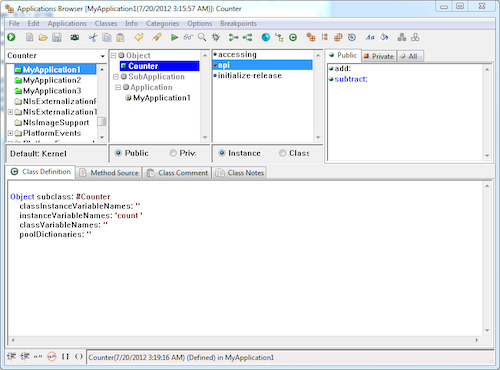Open the Options menu

[x=199, y=24]
